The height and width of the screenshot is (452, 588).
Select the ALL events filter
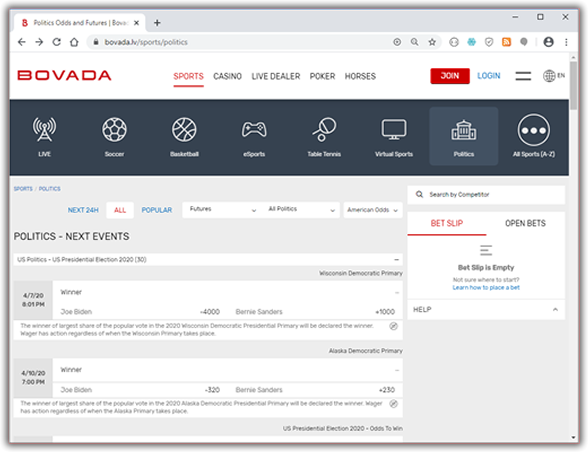(120, 210)
